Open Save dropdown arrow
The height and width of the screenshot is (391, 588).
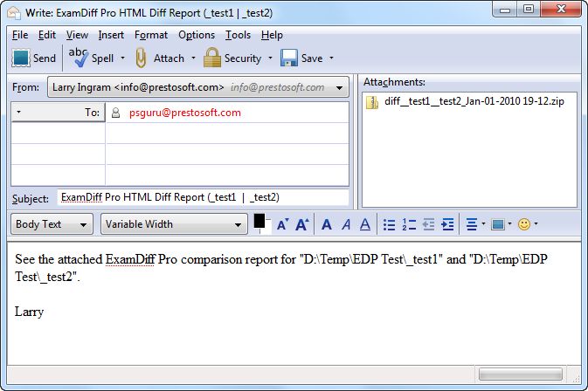[x=331, y=58]
